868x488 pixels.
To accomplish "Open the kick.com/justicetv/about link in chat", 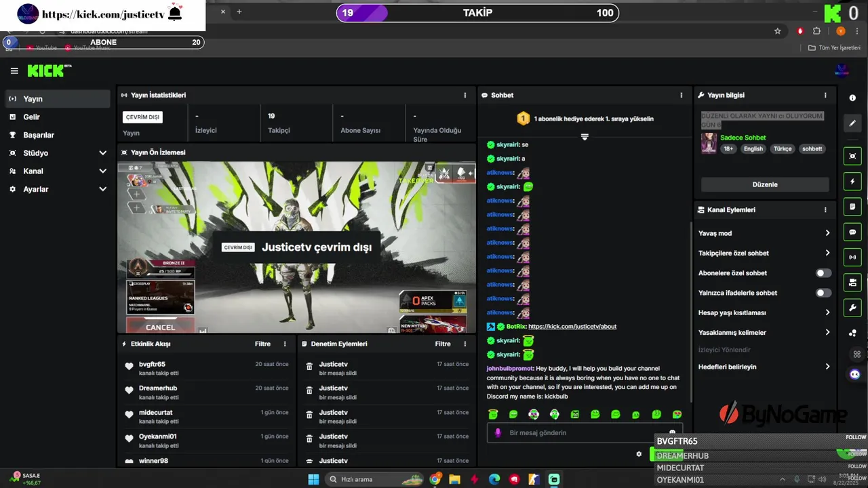I will (572, 327).
